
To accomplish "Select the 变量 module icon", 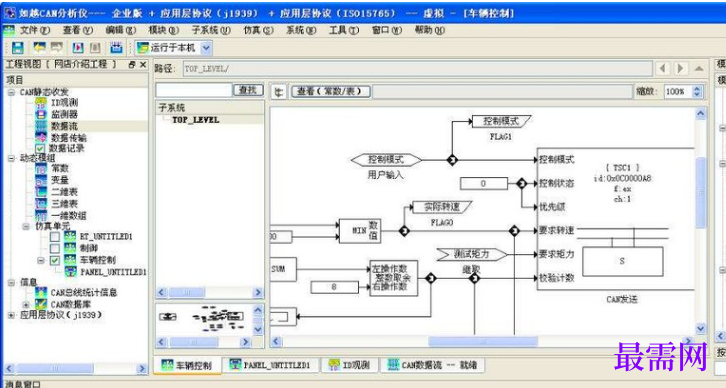I will [x=41, y=180].
